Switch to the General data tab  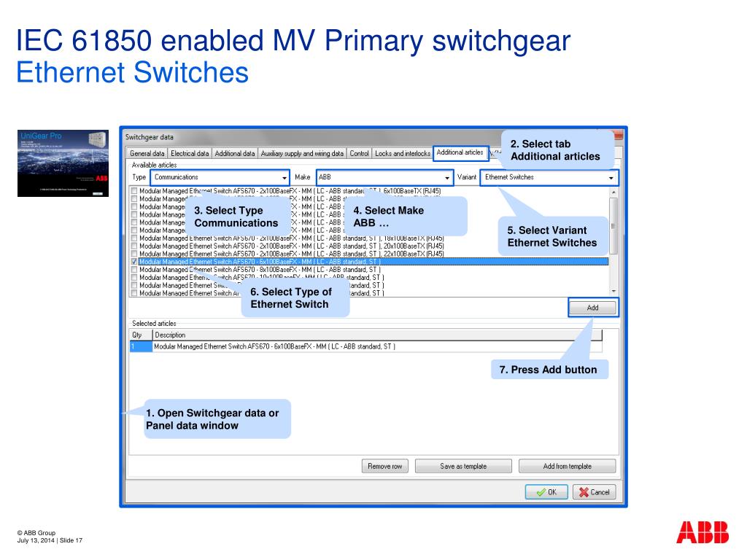[147, 153]
